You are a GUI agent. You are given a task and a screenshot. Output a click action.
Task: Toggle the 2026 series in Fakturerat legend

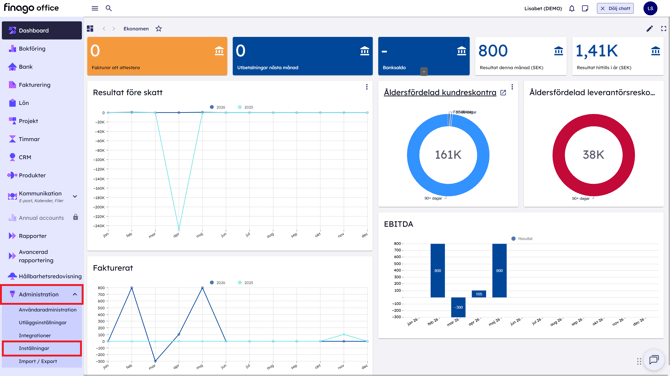point(218,282)
